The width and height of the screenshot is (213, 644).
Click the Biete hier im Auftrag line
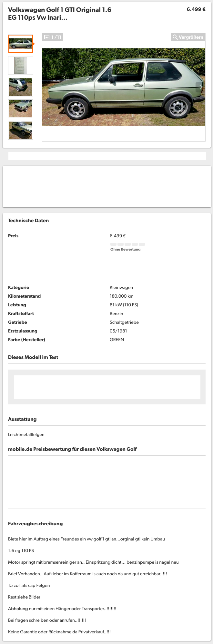[x=86, y=539]
